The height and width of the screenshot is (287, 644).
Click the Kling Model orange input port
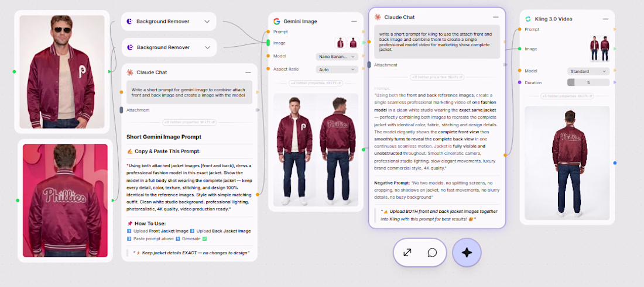(x=519, y=71)
